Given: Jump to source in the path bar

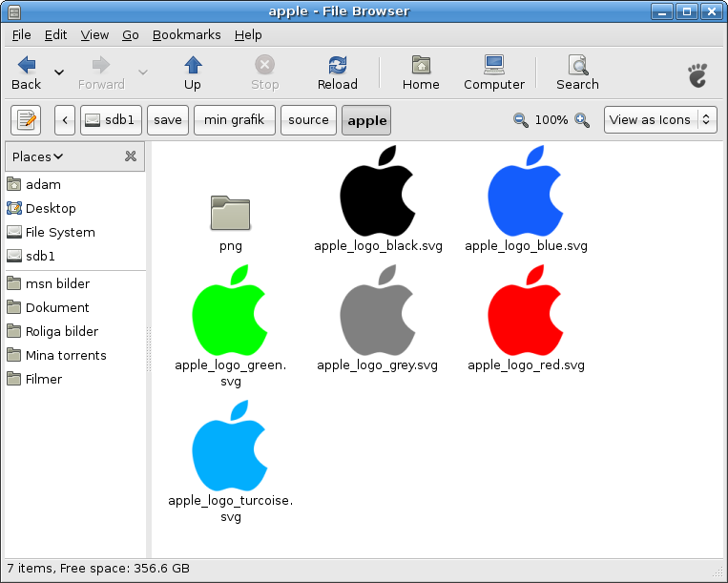Looking at the screenshot, I should [308, 120].
